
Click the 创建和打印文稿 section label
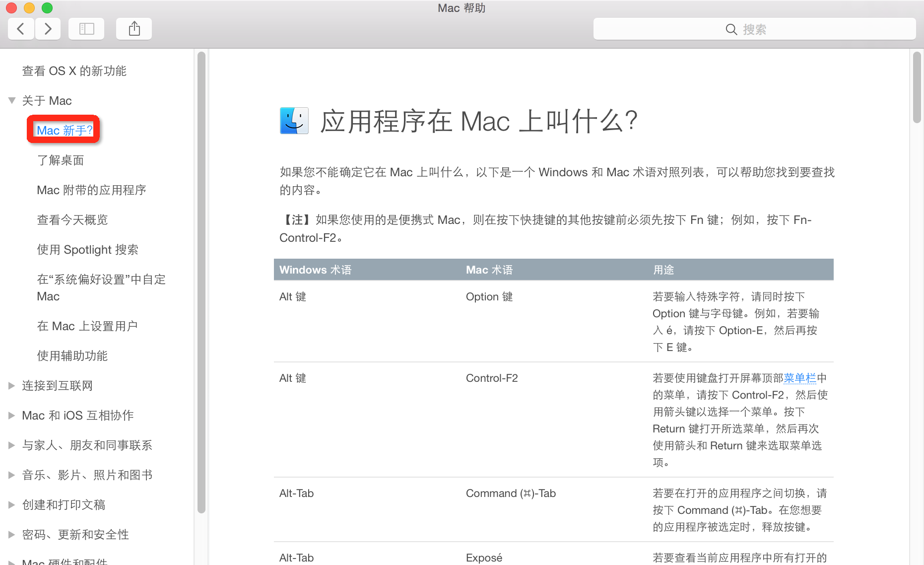(64, 505)
